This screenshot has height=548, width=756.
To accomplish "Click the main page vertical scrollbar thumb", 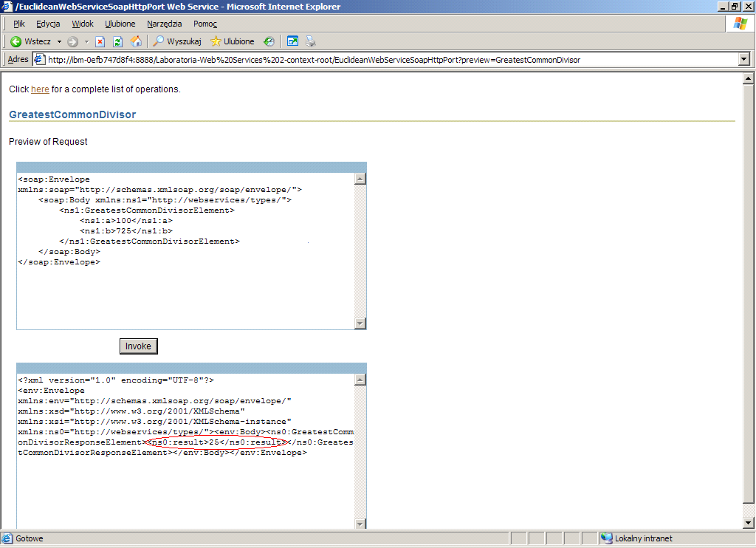I will 749,293.
